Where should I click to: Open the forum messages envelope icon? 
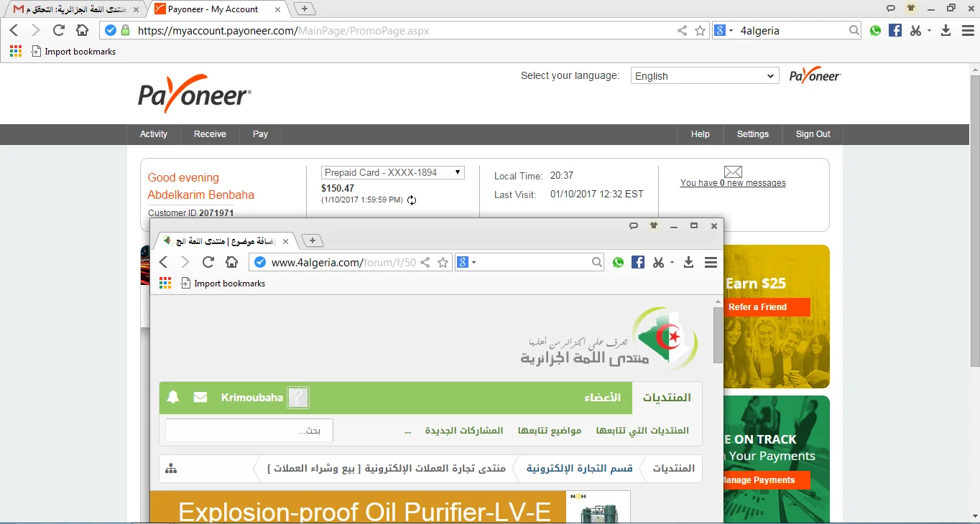pos(200,397)
